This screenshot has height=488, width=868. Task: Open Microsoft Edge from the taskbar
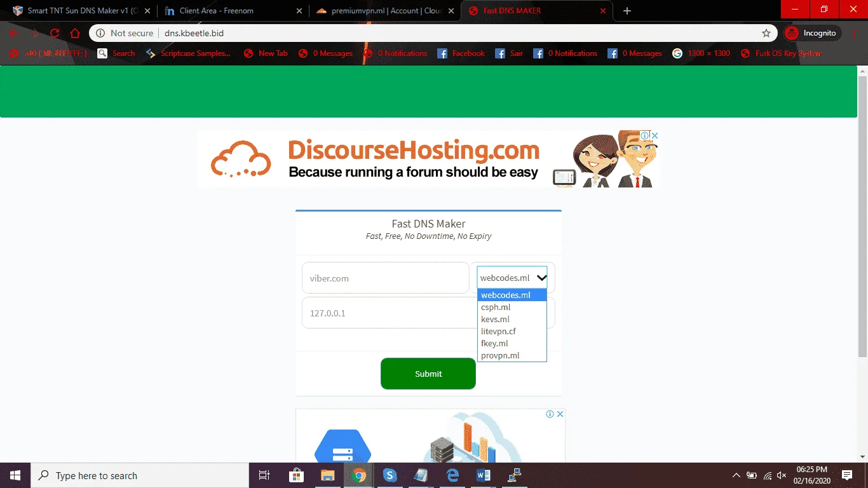pos(452,475)
